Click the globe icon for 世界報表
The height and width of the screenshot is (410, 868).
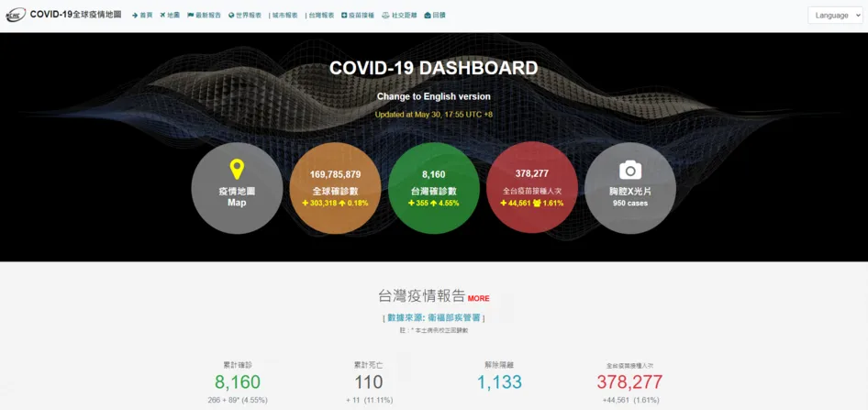(x=230, y=16)
